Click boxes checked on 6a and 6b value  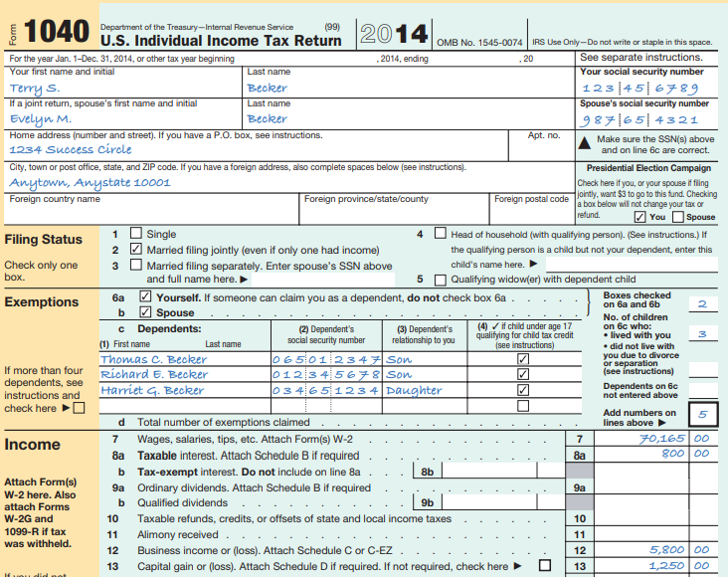703,303
